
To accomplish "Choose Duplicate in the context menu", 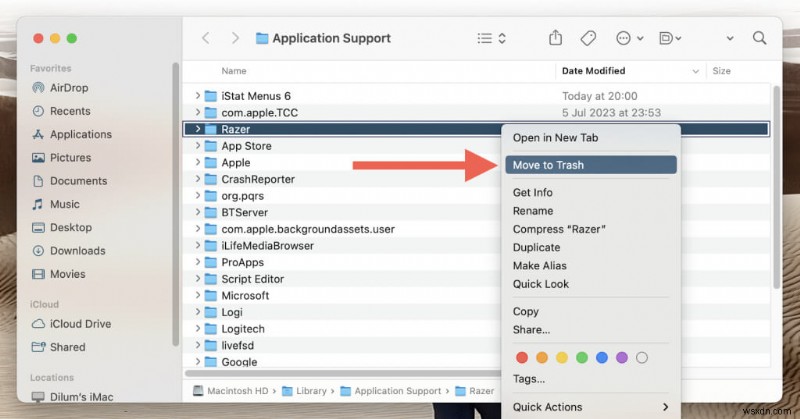I will 591,248.
